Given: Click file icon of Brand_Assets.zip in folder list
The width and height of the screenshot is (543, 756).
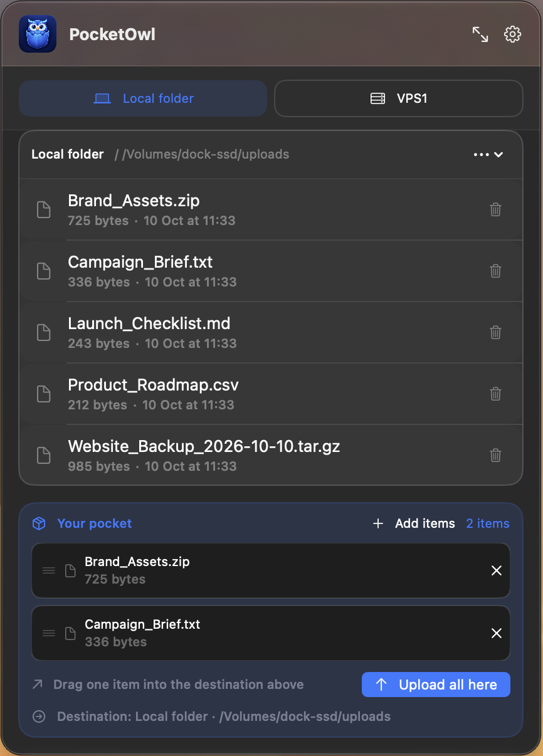Looking at the screenshot, I should click(x=43, y=209).
